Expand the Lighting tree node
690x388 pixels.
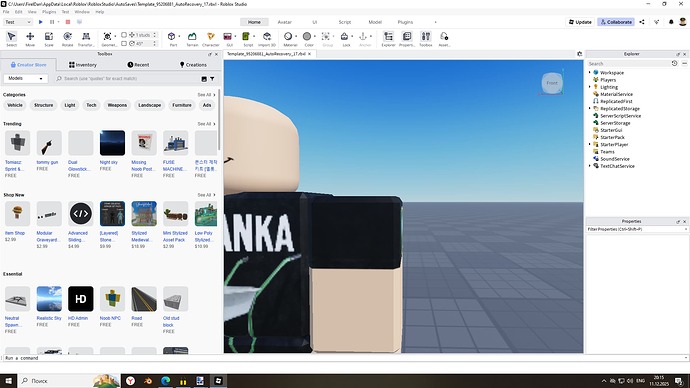pyautogui.click(x=590, y=87)
